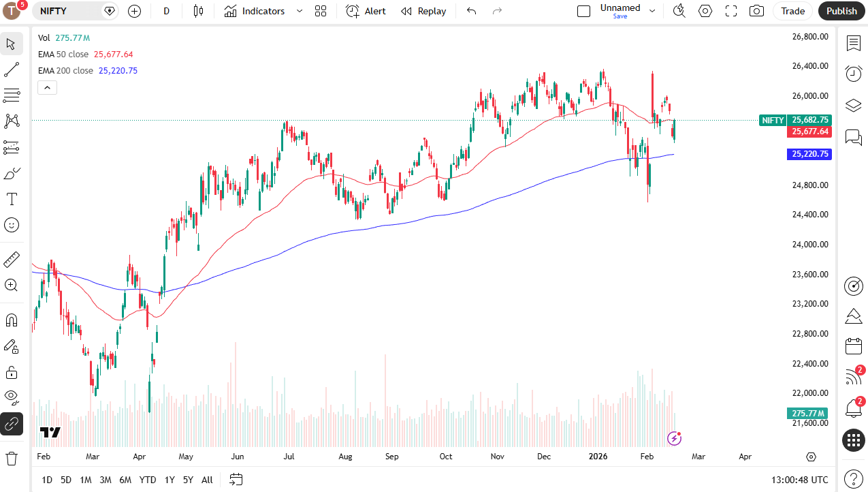This screenshot has width=868, height=492.
Task: Redo the last action
Action: coord(497,11)
